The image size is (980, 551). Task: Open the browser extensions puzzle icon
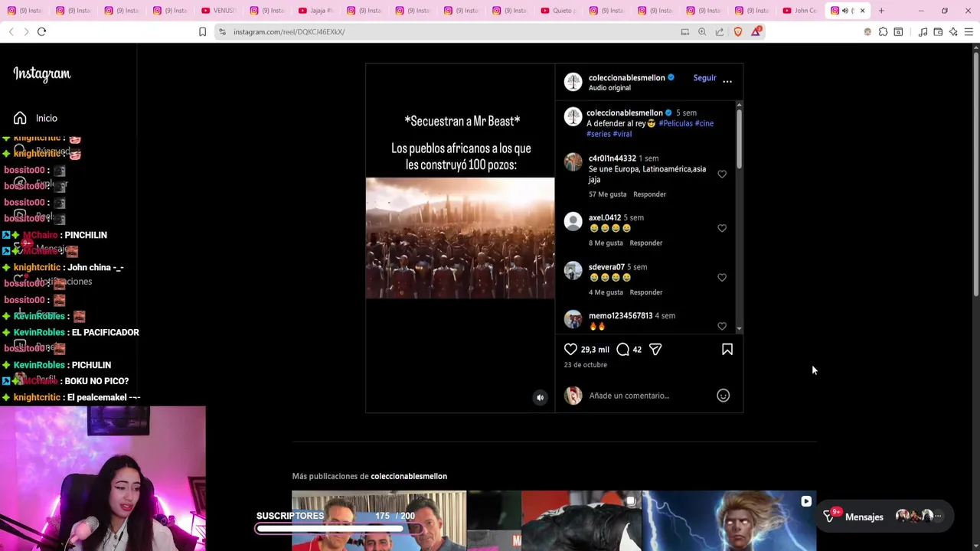[884, 31]
